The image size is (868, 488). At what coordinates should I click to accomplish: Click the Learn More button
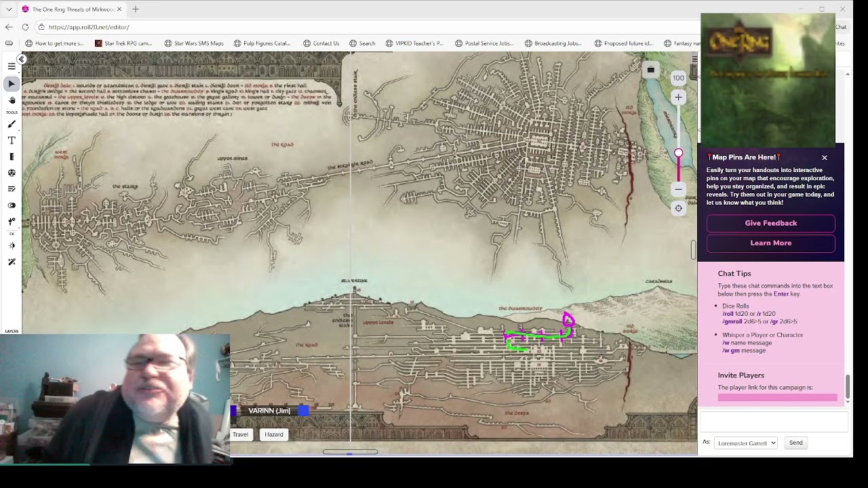[x=771, y=243]
